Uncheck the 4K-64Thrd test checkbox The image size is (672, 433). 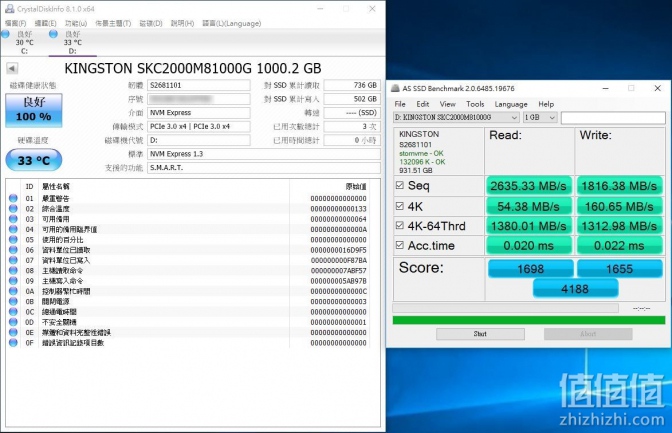(x=400, y=226)
